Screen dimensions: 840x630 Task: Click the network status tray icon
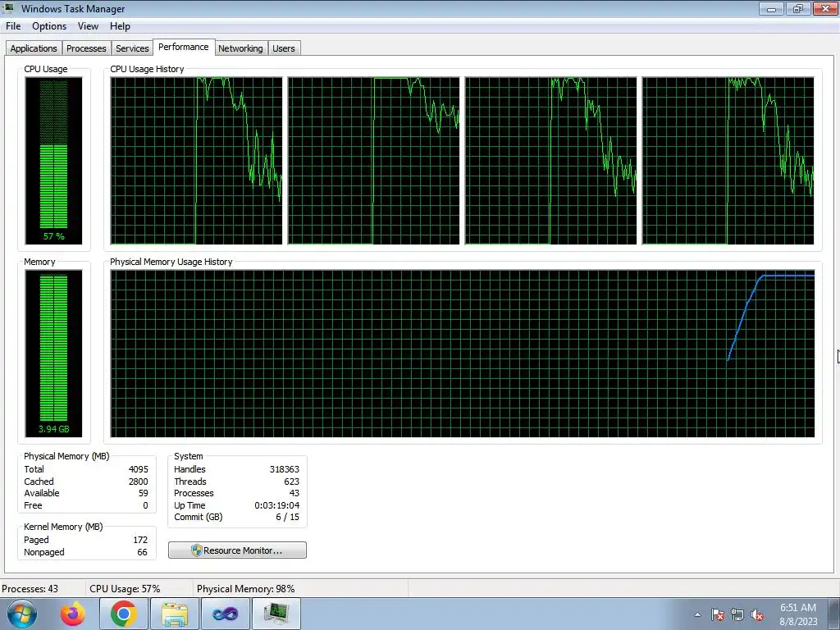[x=737, y=615]
